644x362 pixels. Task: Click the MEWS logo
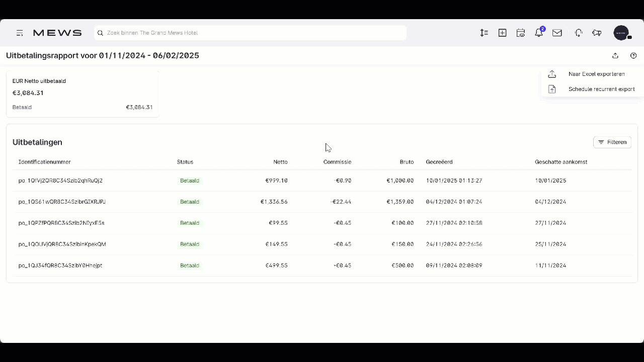pos(57,33)
